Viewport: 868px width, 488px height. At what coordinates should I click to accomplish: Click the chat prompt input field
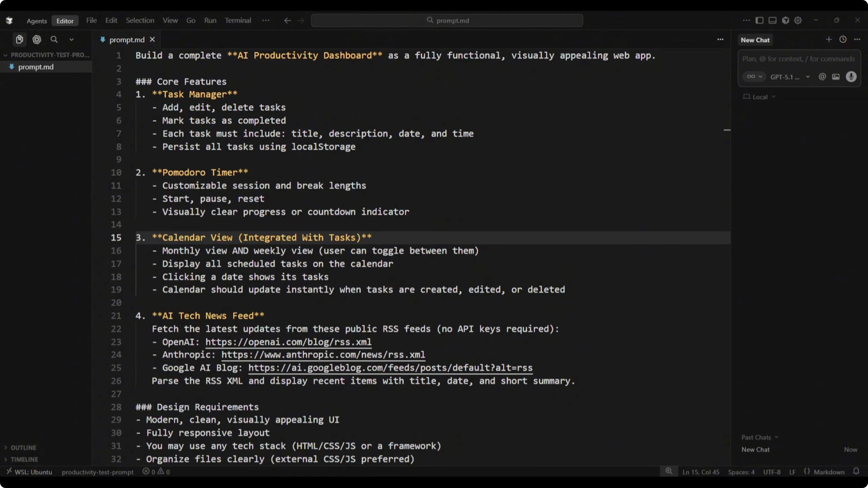(x=798, y=59)
